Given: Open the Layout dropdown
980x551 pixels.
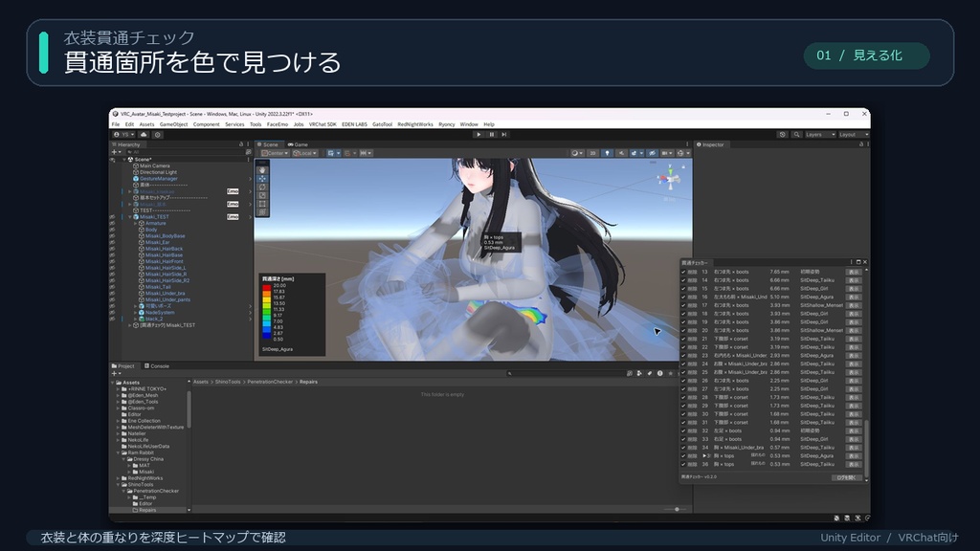Looking at the screenshot, I should point(853,134).
